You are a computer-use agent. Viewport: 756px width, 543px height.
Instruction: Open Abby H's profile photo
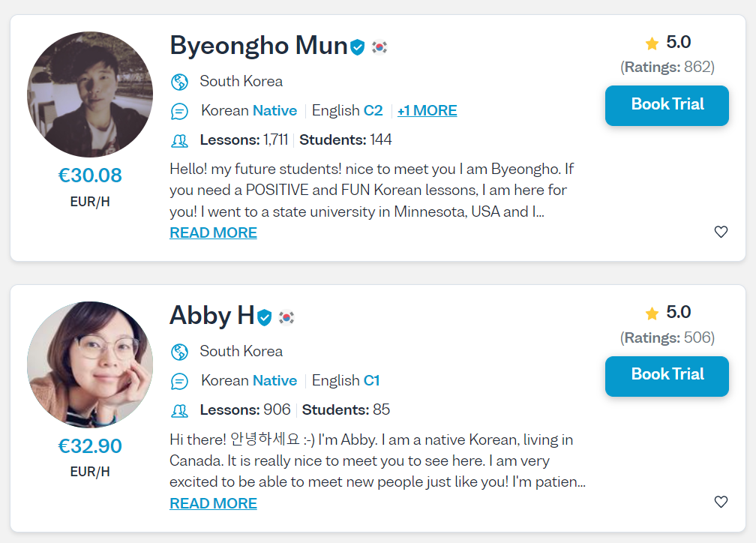pos(90,364)
